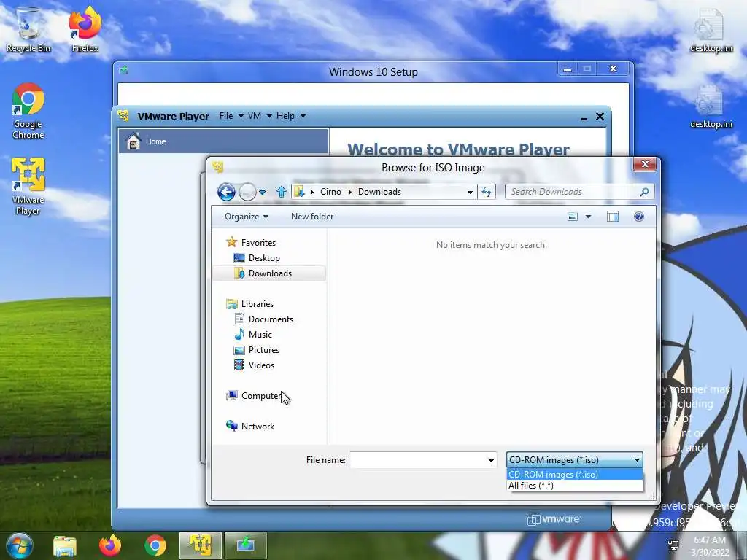The width and height of the screenshot is (747, 560).
Task: Open the Windows Start menu
Action: (20, 545)
